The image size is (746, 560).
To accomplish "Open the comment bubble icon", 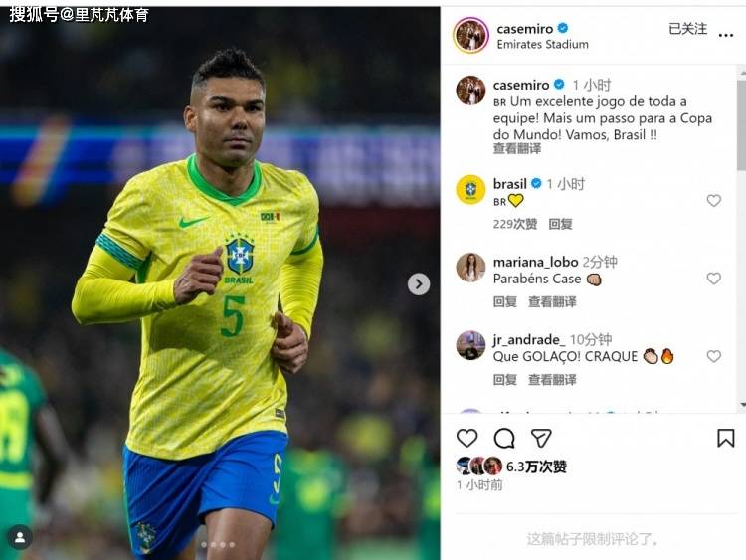I will tap(504, 439).
